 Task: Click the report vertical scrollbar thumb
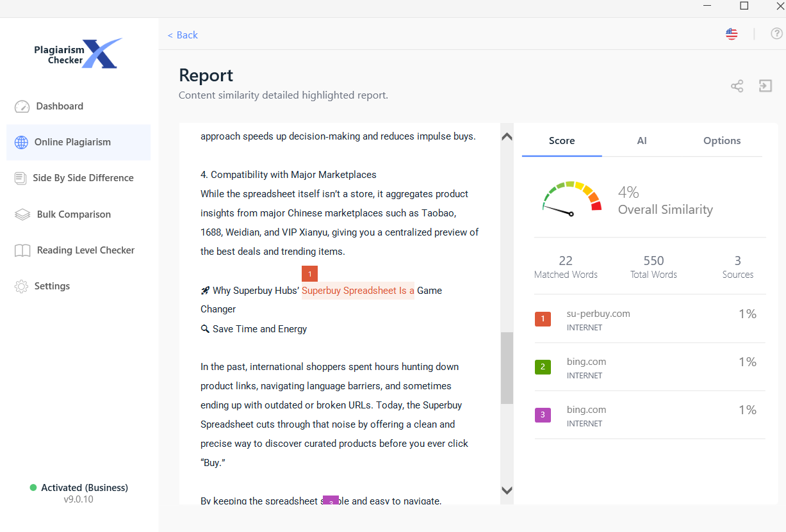coord(507,368)
